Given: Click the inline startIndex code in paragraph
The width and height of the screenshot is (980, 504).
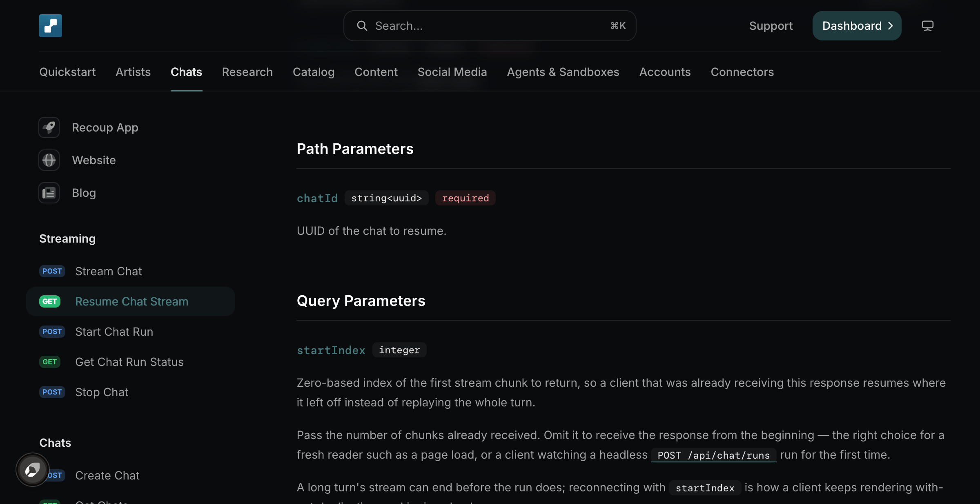Looking at the screenshot, I should point(705,488).
